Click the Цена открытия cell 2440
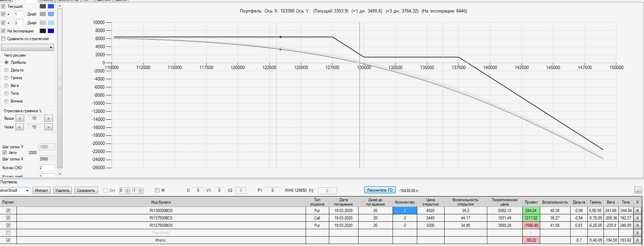The height and width of the screenshot is (246, 644). (x=430, y=218)
